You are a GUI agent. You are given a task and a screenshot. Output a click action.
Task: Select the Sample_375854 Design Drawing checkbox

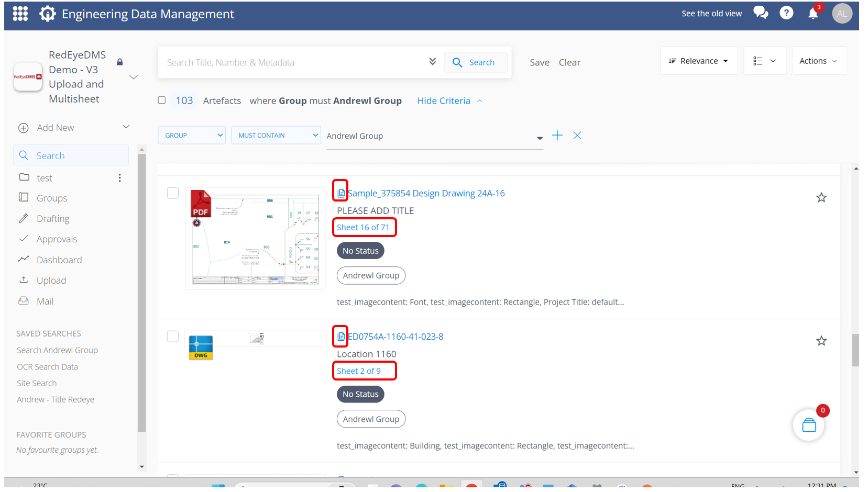(x=173, y=193)
